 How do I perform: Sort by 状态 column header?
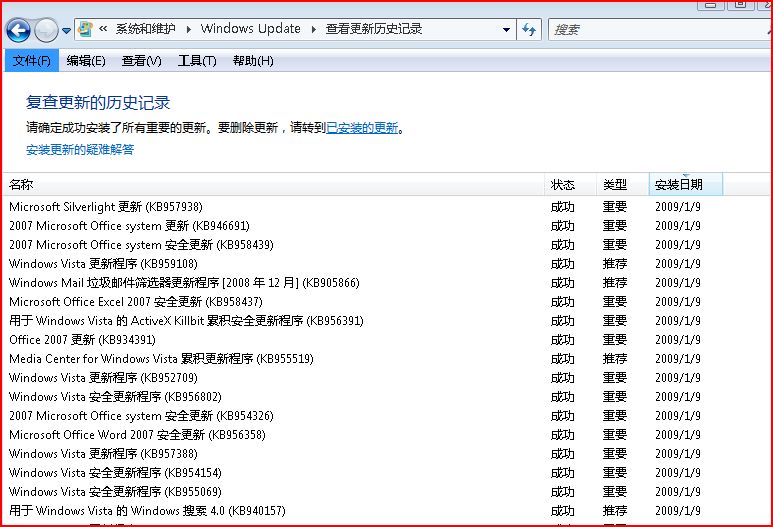point(570,184)
